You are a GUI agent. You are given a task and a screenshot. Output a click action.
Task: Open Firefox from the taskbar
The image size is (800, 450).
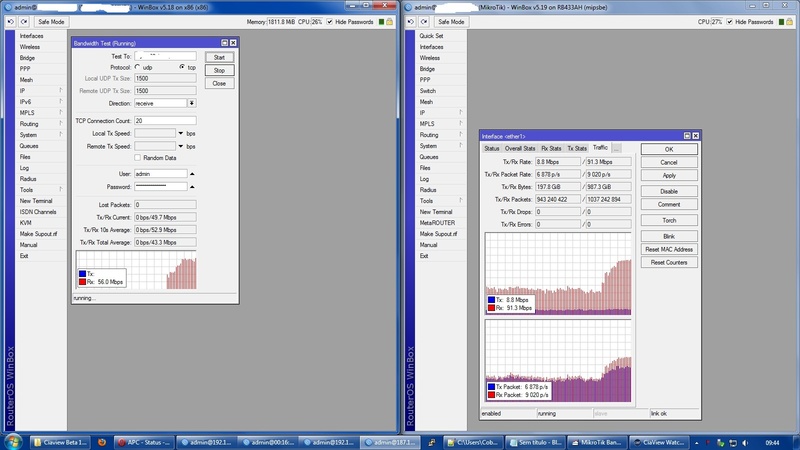pyautogui.click(x=102, y=442)
